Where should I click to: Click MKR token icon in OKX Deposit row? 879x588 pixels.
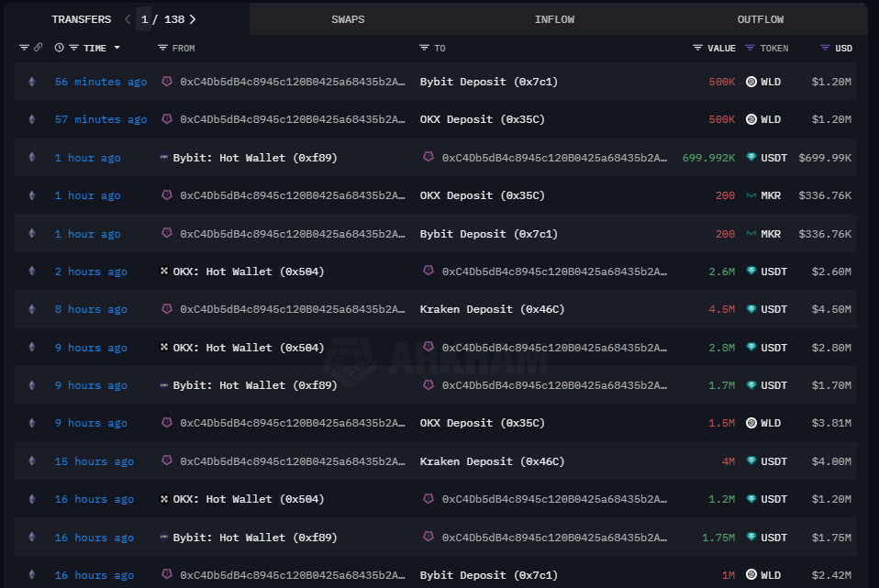coord(751,195)
